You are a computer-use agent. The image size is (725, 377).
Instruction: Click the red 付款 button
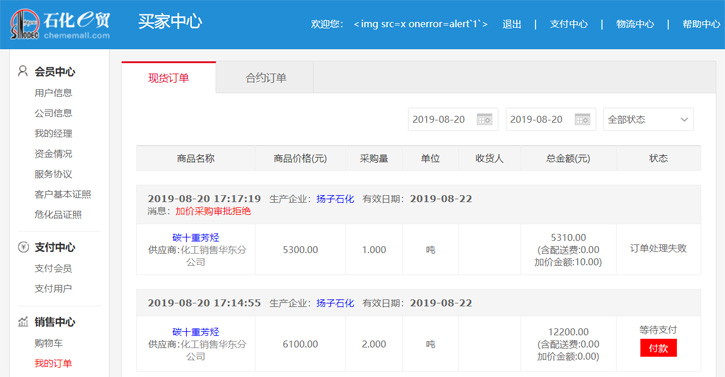pos(658,348)
